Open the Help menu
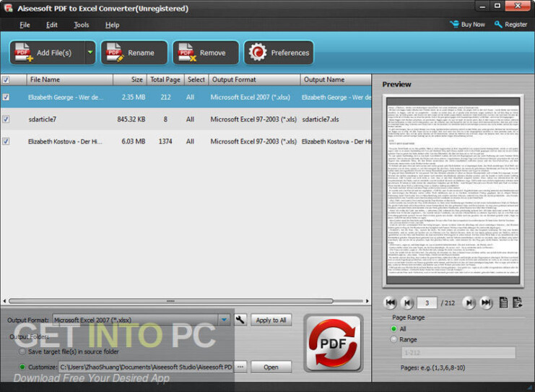The width and height of the screenshot is (535, 392). (x=112, y=25)
